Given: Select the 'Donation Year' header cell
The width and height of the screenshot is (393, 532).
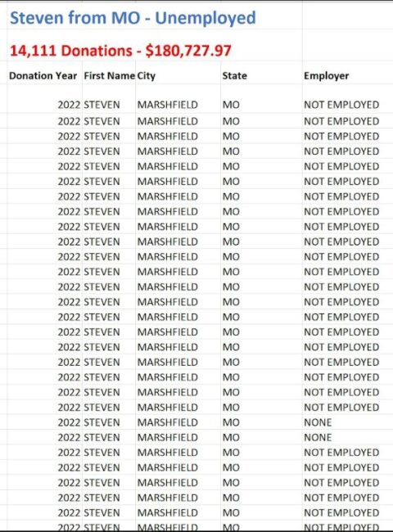Looking at the screenshot, I should coord(44,75).
